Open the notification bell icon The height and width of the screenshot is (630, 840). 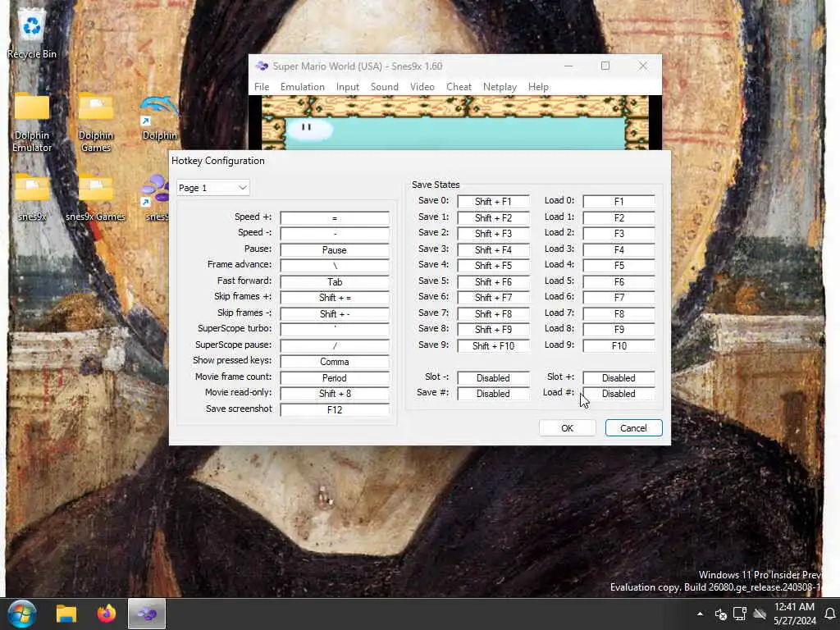point(829,614)
